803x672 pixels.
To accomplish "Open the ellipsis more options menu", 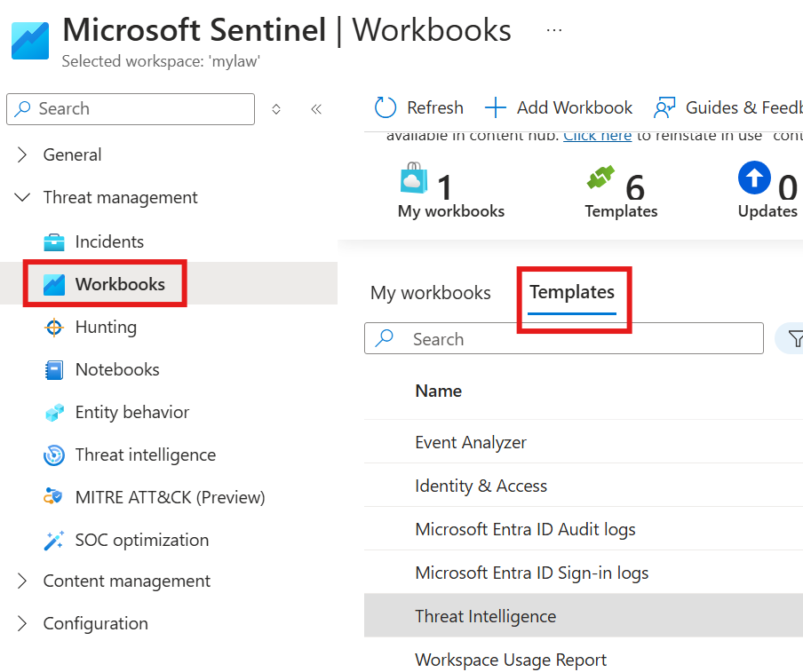I will click(553, 30).
